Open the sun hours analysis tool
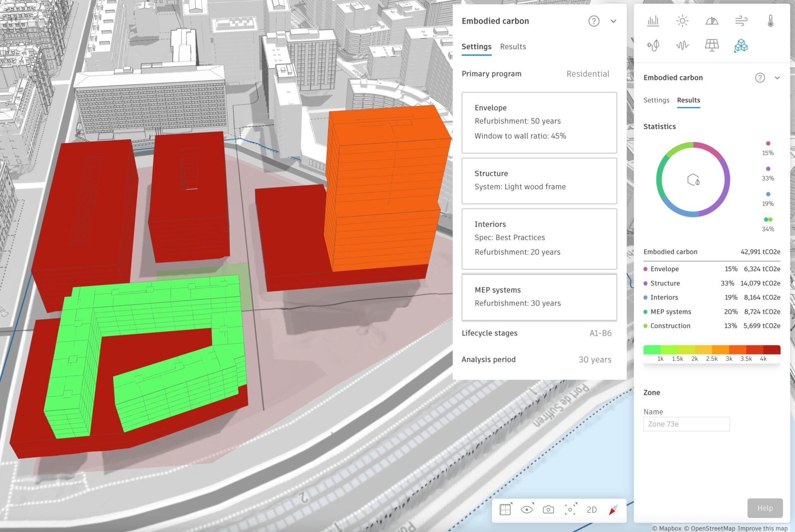 click(682, 21)
